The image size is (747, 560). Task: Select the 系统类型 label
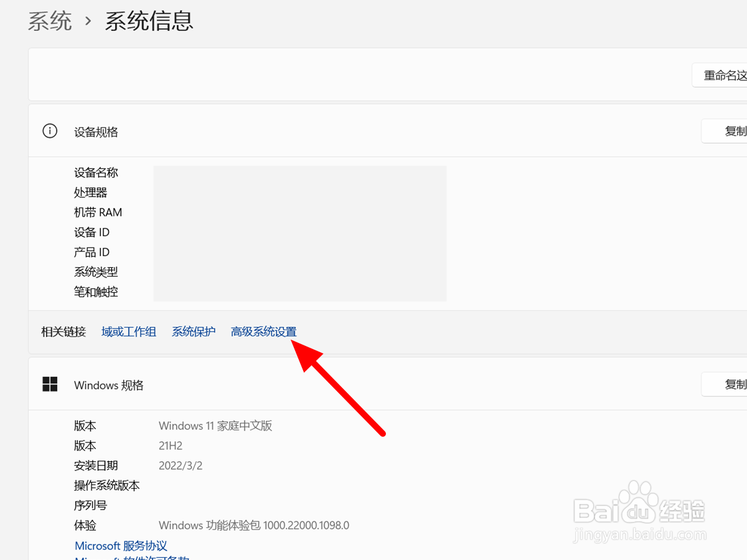point(96,272)
